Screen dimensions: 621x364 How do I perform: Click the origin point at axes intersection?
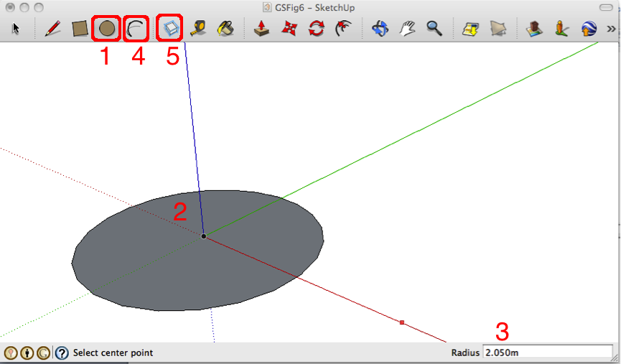click(204, 235)
